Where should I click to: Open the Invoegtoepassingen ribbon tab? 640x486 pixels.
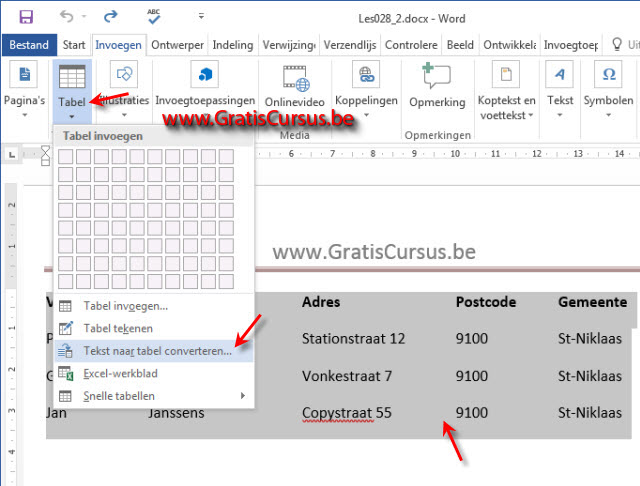pos(571,45)
